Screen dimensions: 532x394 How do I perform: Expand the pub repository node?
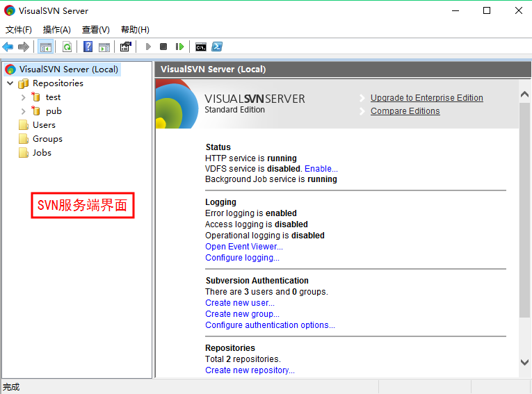[23, 112]
